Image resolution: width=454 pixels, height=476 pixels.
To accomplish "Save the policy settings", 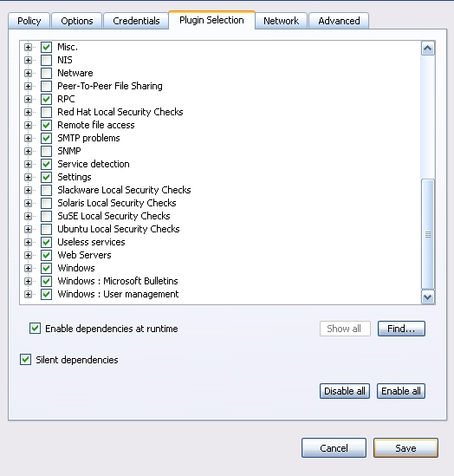I will (x=405, y=447).
